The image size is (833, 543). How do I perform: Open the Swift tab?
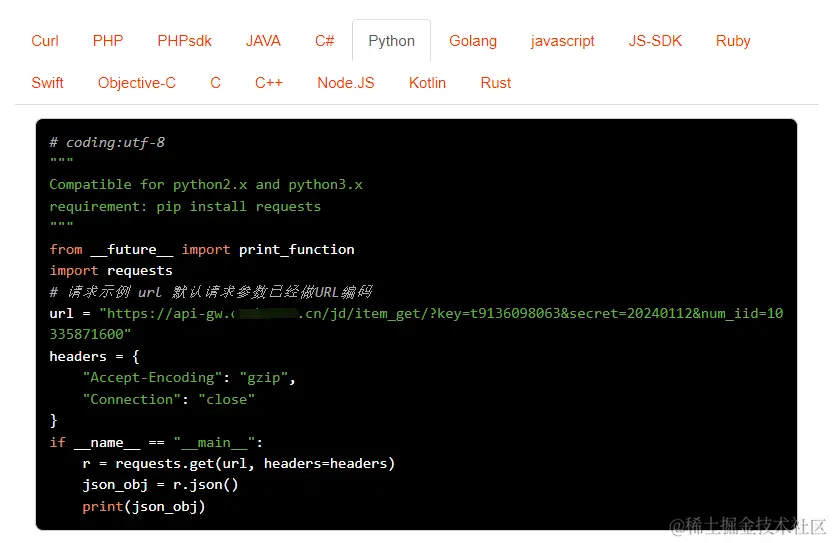pyautogui.click(x=47, y=83)
